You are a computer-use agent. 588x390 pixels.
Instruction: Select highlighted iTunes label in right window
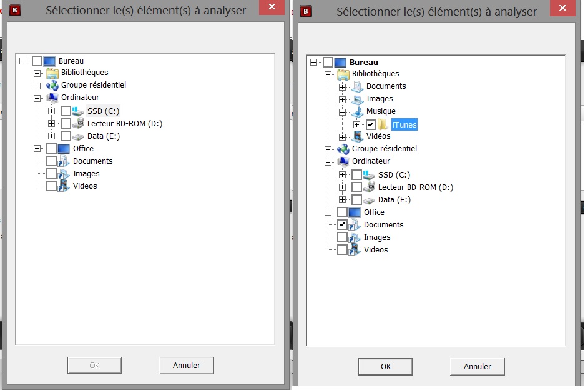coord(404,124)
